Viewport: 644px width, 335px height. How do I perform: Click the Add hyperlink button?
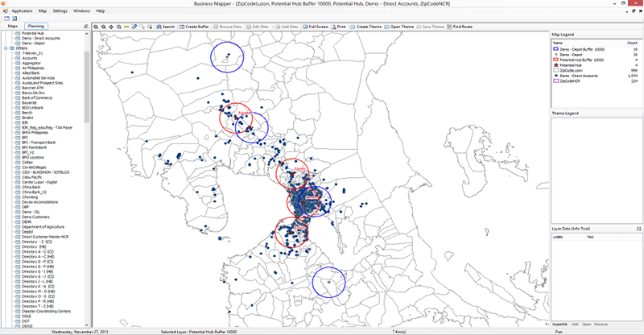tap(575, 325)
